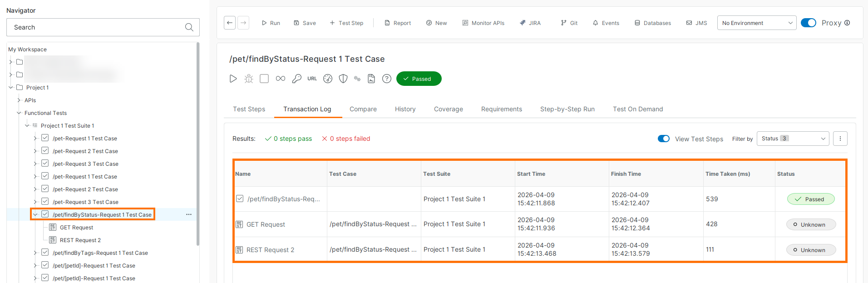Click the stop square icon
Image resolution: width=868 pixels, height=283 pixels.
click(x=264, y=79)
